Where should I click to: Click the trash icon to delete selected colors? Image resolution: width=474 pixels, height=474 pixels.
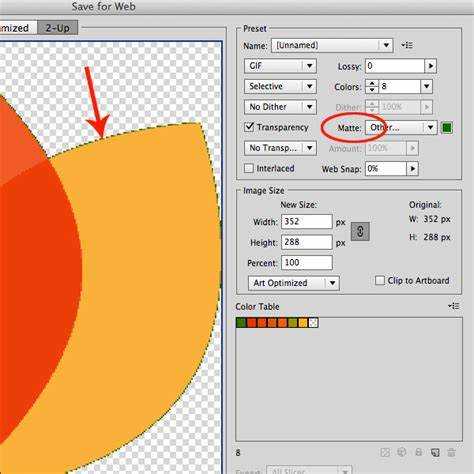click(x=451, y=452)
